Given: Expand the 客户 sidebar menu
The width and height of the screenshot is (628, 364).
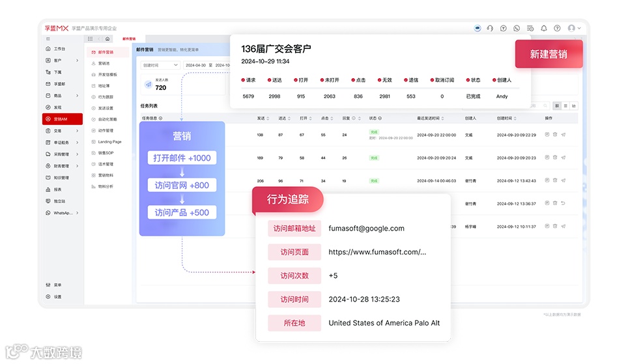Looking at the screenshot, I should (63, 61).
